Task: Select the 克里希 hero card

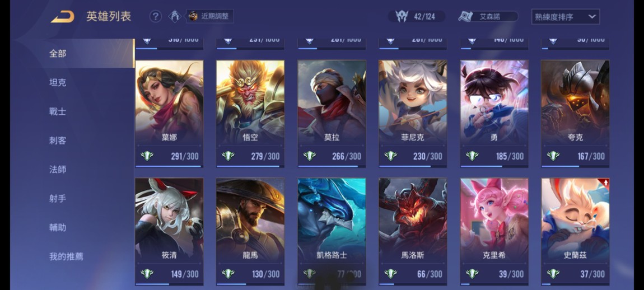Action: [494, 232]
